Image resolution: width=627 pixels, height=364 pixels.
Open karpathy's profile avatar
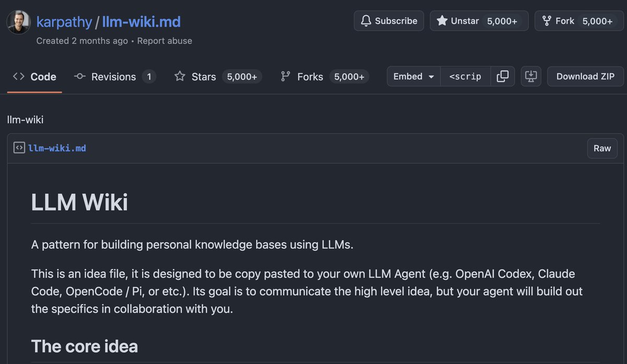[18, 22]
